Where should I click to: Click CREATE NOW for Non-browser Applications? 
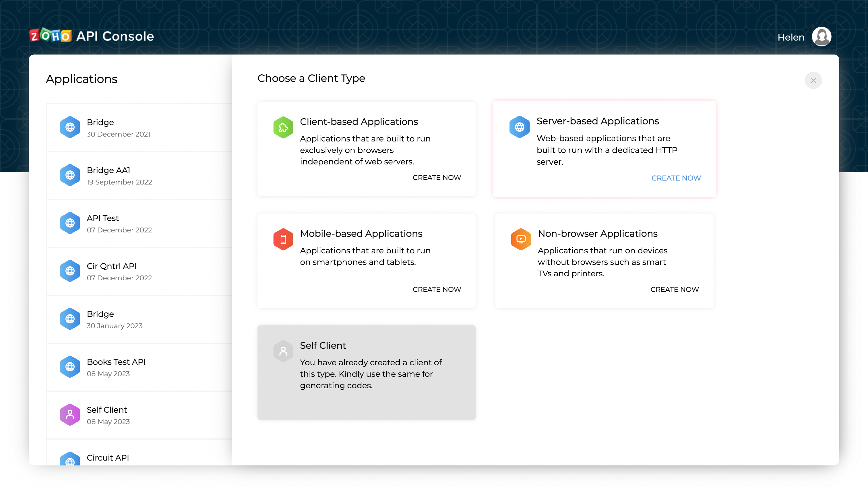(674, 290)
